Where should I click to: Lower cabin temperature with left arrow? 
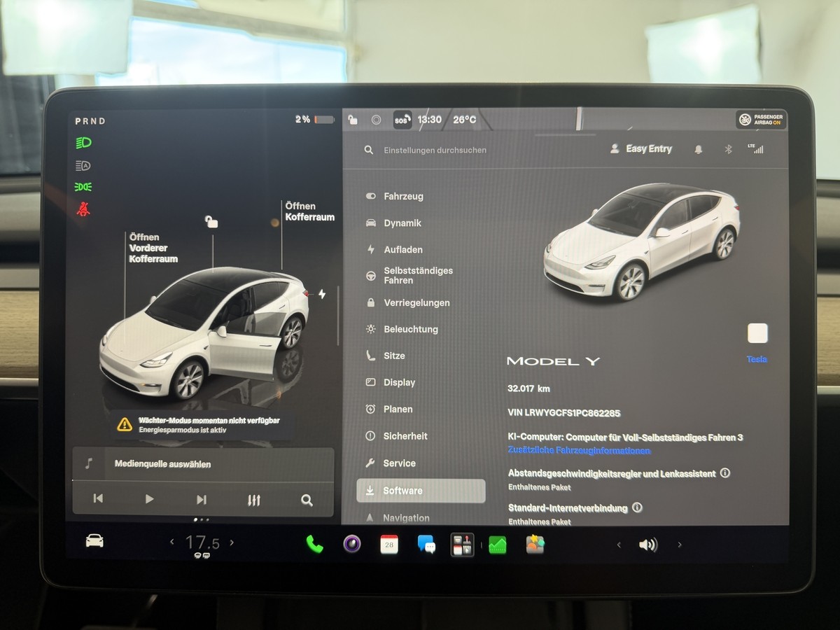(172, 542)
